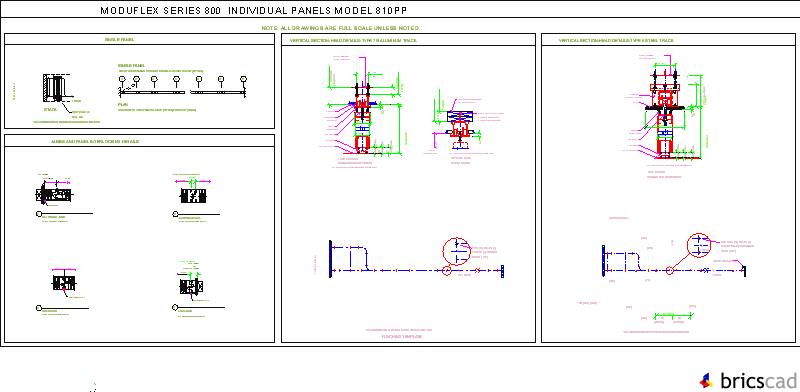Image resolution: width=800 pixels, height=392 pixels.
Task: Select the stack detail drawing in Single Panel frame
Action: click(x=56, y=88)
